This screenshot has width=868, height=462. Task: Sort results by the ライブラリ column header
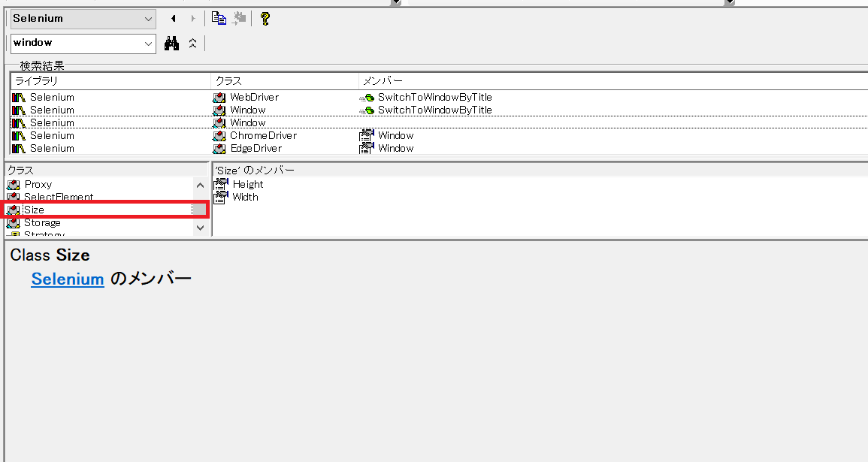click(110, 81)
